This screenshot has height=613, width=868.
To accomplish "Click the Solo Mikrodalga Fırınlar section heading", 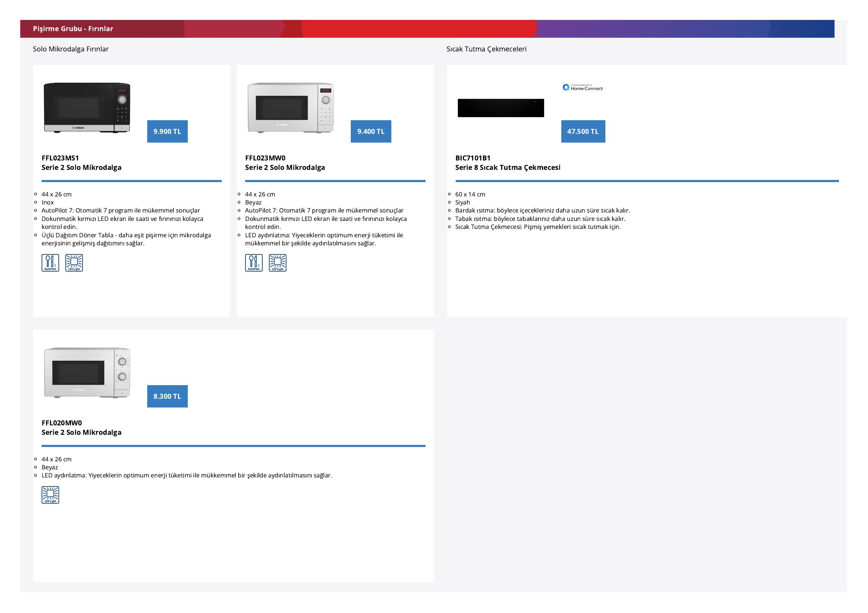I will coord(71,49).
